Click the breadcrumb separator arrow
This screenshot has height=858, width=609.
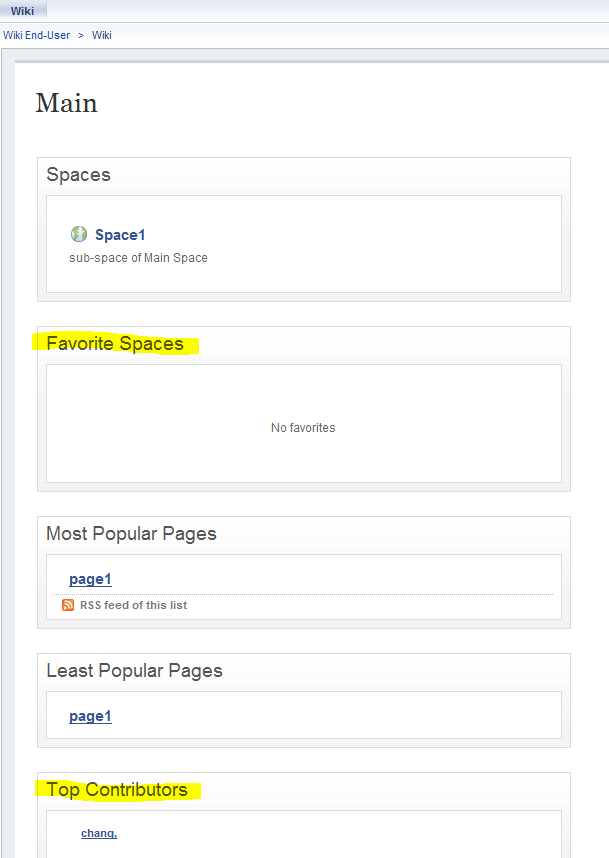tap(81, 35)
